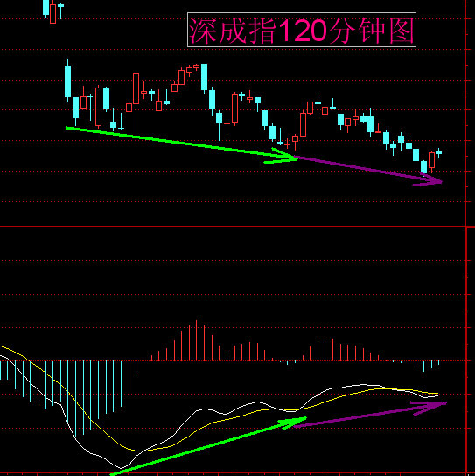
Task: Select the rightmost candlestick on the price chart
Action: 439,153
